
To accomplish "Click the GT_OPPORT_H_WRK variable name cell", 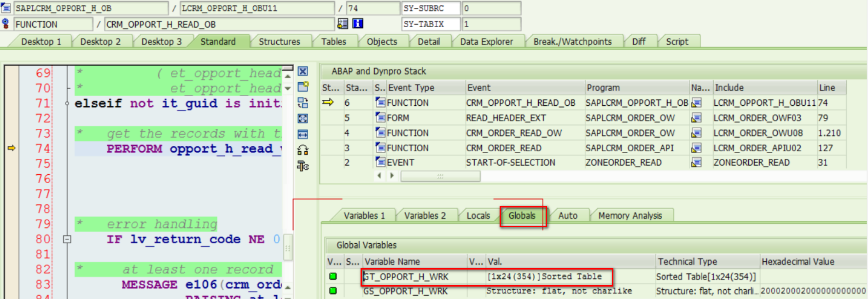I will click(x=414, y=276).
